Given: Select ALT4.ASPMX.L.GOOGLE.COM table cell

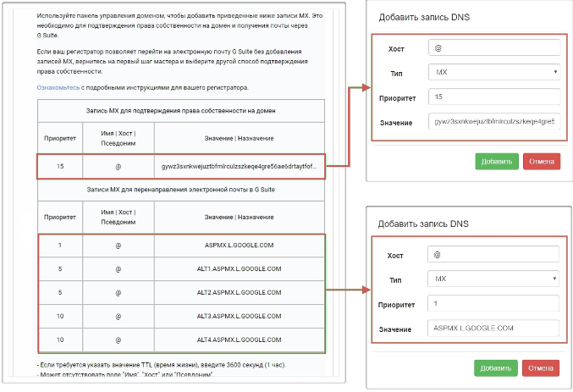Looking at the screenshot, I should (239, 339).
